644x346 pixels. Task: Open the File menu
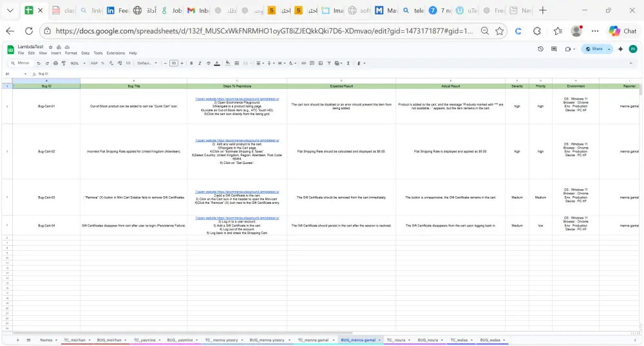point(21,53)
